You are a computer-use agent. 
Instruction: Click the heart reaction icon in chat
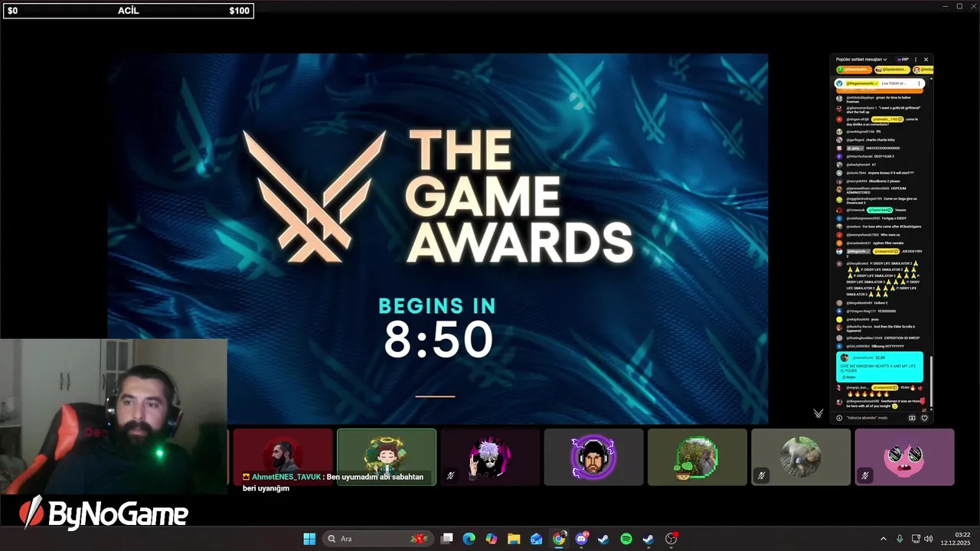pos(924,418)
